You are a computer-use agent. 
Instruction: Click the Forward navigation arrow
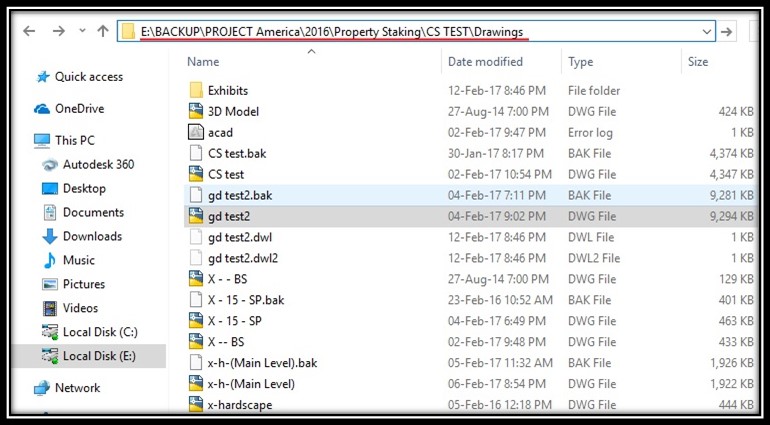pos(59,31)
